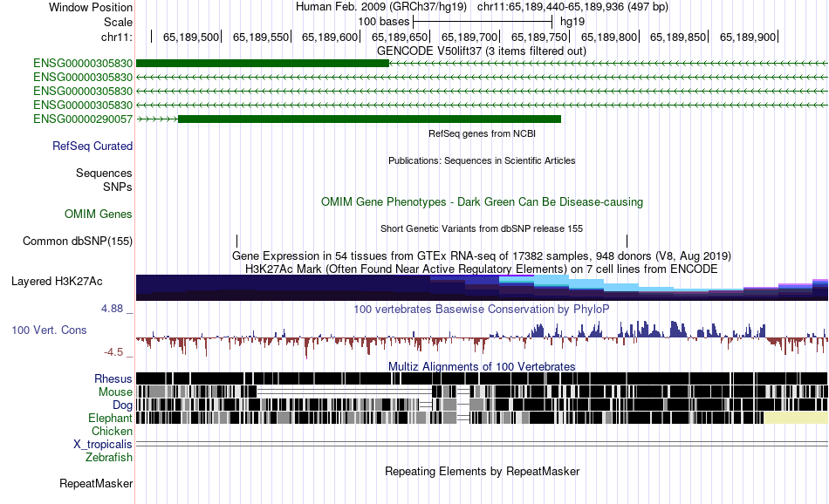Click the 65,189,900 ruler coordinate
Screen dimensions: 829x504
pyautogui.click(x=748, y=37)
